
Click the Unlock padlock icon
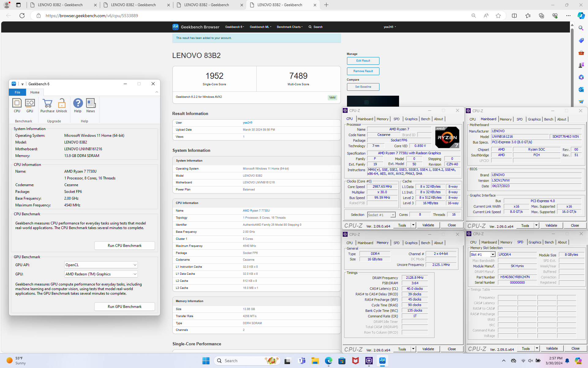point(62,105)
